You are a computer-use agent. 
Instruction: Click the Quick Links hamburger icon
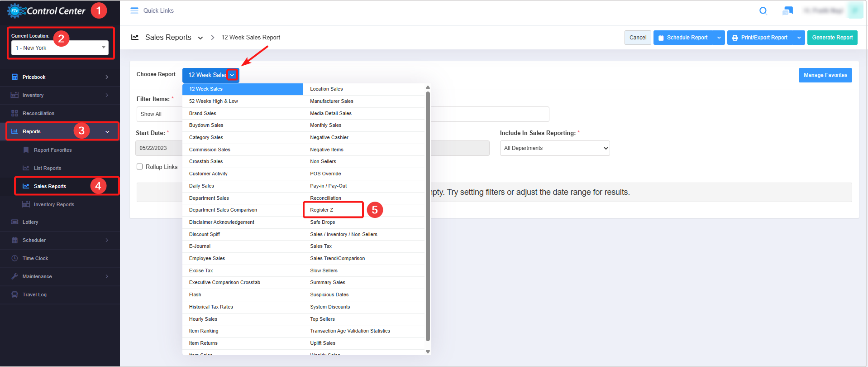coord(134,10)
